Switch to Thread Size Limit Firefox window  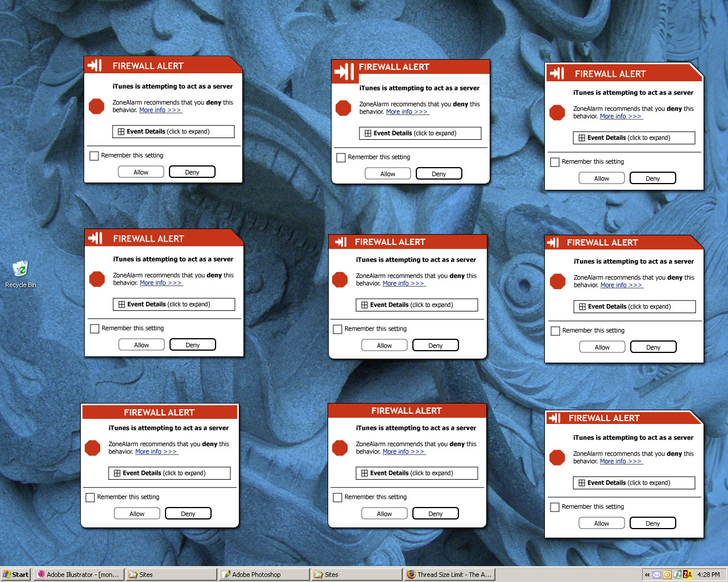(x=449, y=575)
